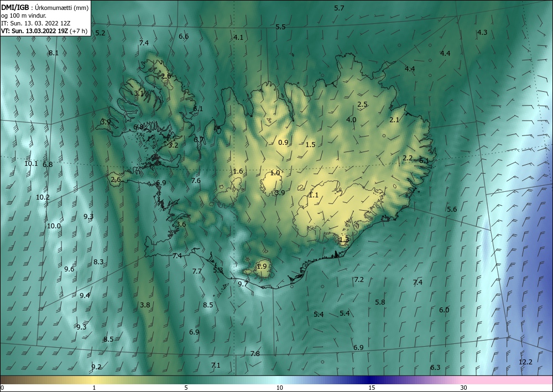Click the map value '8.1'
The height and width of the screenshot is (392, 553).
(54, 53)
